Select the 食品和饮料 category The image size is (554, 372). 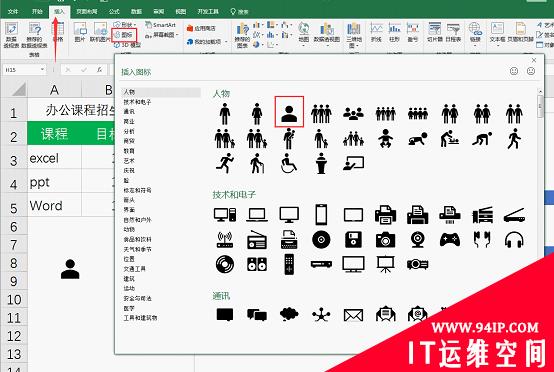(137, 239)
